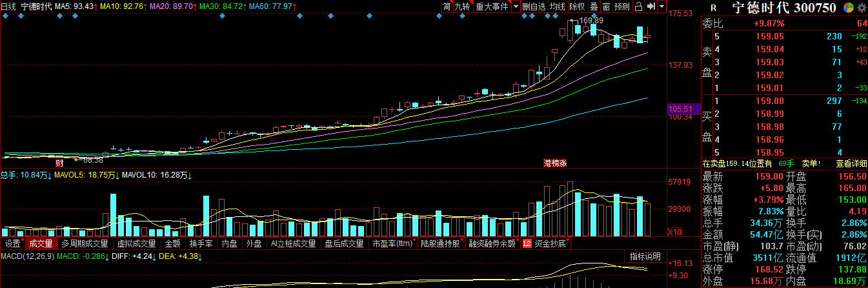Open the rightmost toolbar dropdown arrow
Image resolution: width=868 pixels, height=288 pixels.
[661, 6]
